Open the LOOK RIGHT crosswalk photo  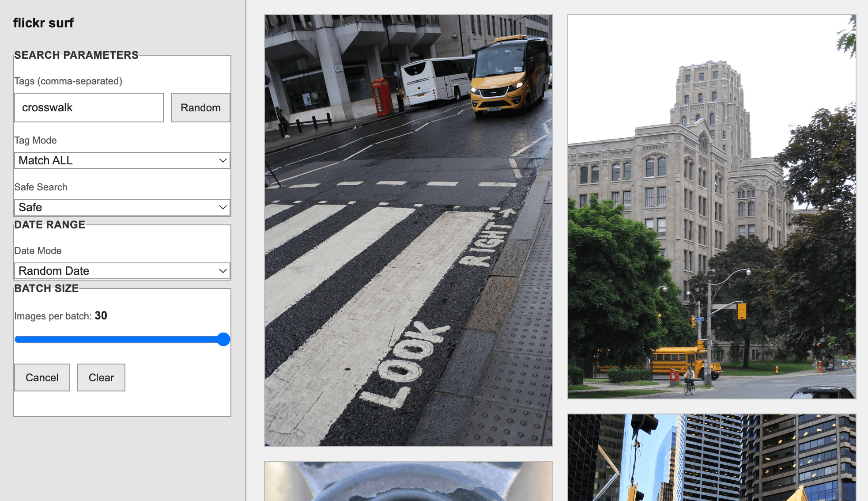tap(408, 230)
